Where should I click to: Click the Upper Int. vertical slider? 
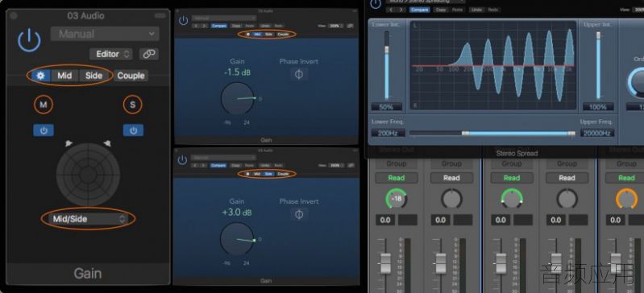(598, 66)
